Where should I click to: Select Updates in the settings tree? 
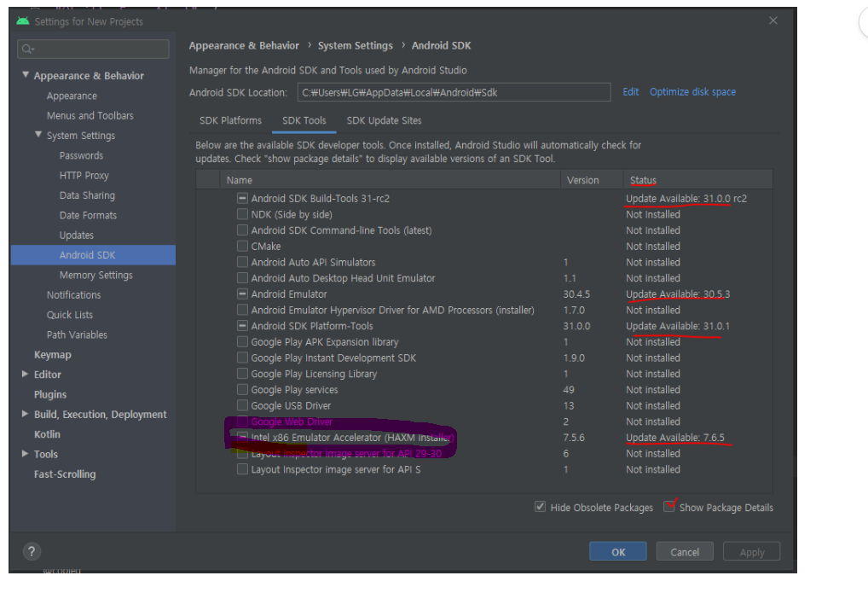click(x=77, y=235)
